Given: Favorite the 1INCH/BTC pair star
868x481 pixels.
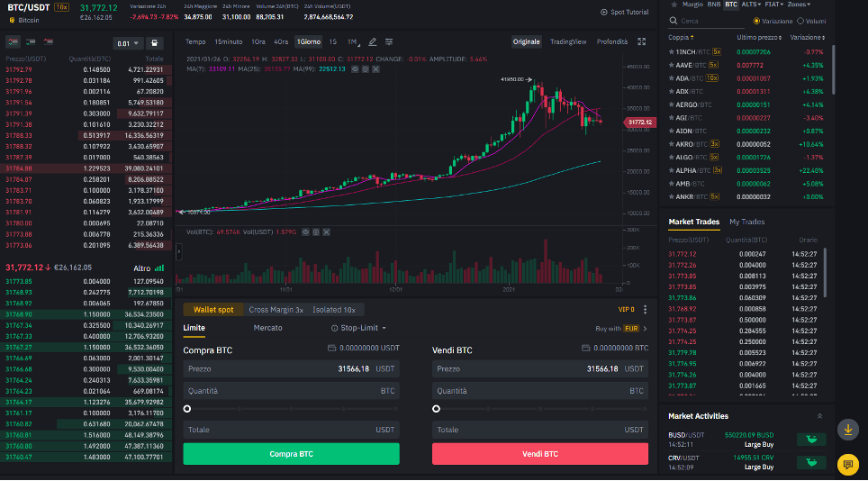Looking at the screenshot, I should [672, 52].
